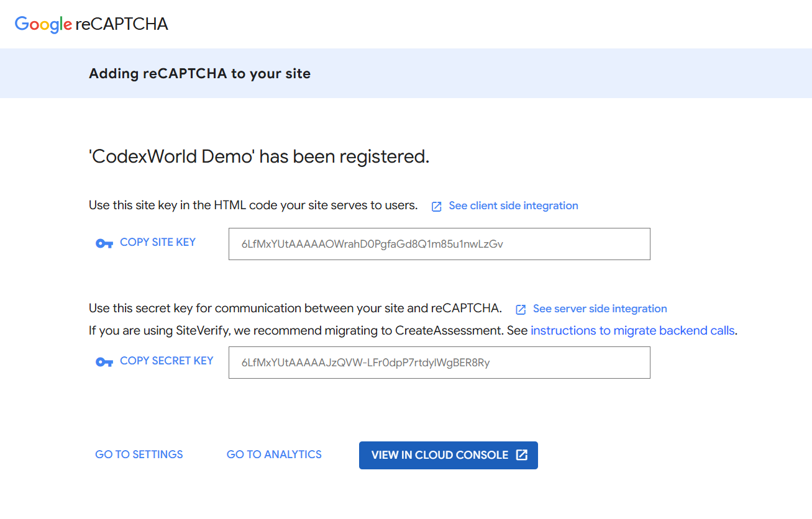Viewport: 812px width, 519px height.
Task: Click the key icon beside COPY SECRET KEY
Action: point(104,362)
